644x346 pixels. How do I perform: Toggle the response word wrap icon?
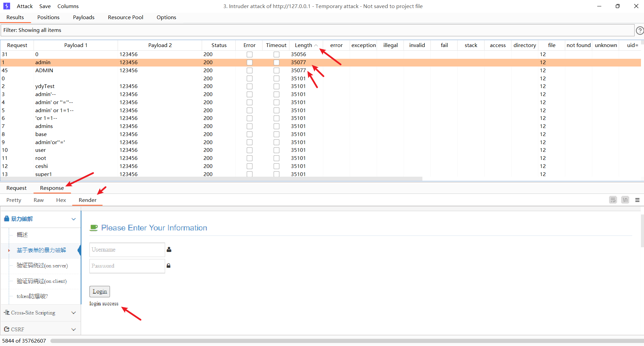pyautogui.click(x=613, y=200)
